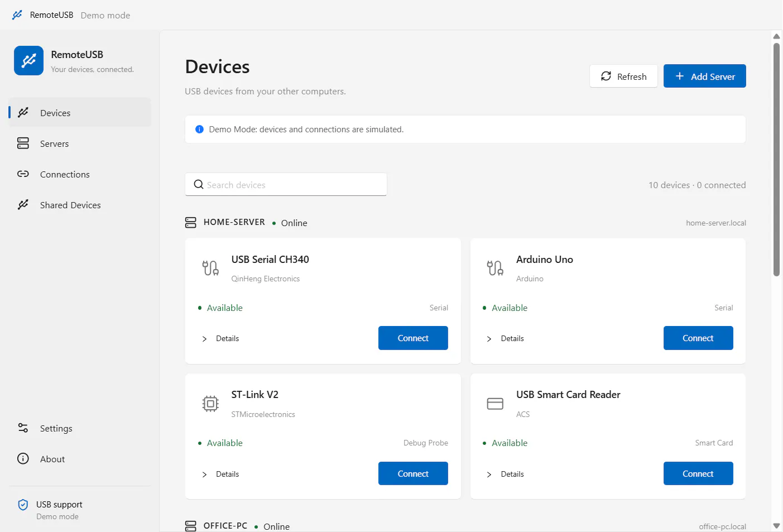Open the About page
This screenshot has width=783, height=532.
(80, 459)
